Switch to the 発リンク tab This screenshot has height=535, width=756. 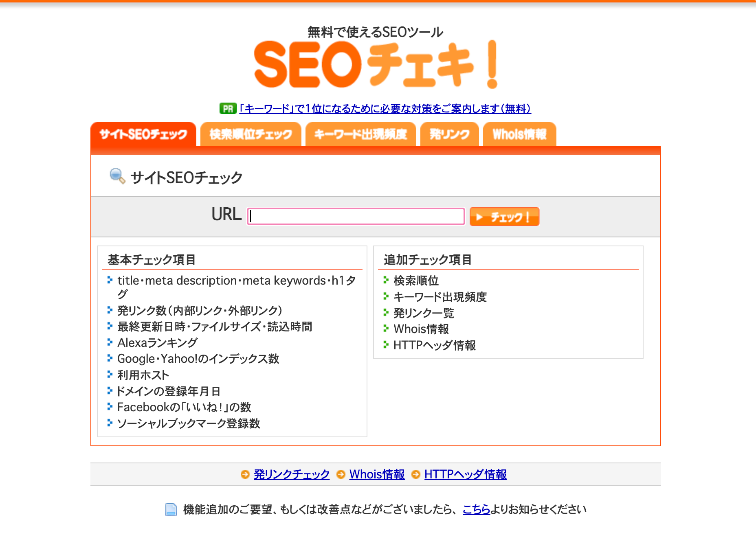coord(449,134)
